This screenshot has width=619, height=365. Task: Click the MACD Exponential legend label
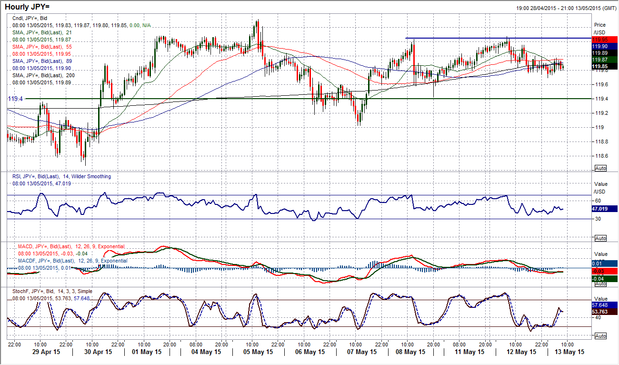point(71,247)
